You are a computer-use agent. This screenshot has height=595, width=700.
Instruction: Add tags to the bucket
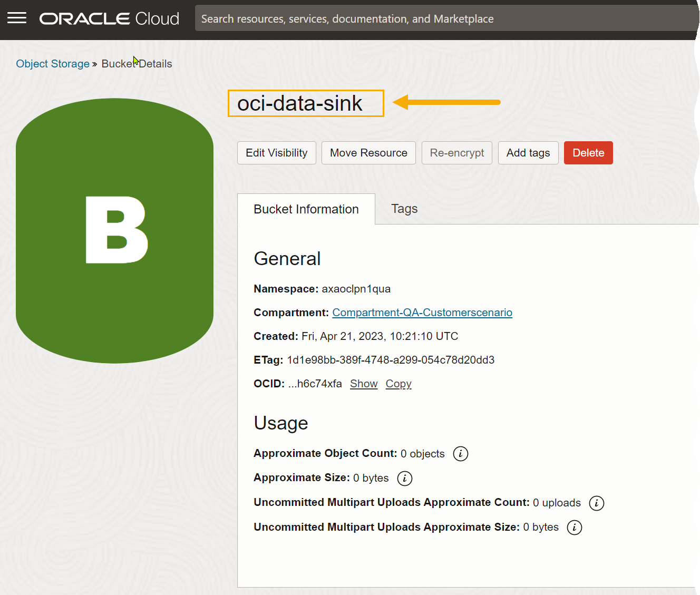coord(528,153)
